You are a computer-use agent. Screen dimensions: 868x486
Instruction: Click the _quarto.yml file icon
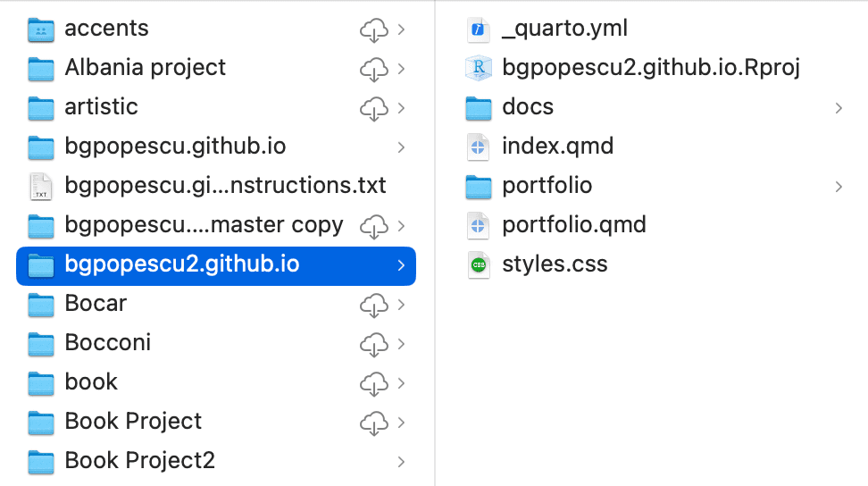tap(479, 29)
